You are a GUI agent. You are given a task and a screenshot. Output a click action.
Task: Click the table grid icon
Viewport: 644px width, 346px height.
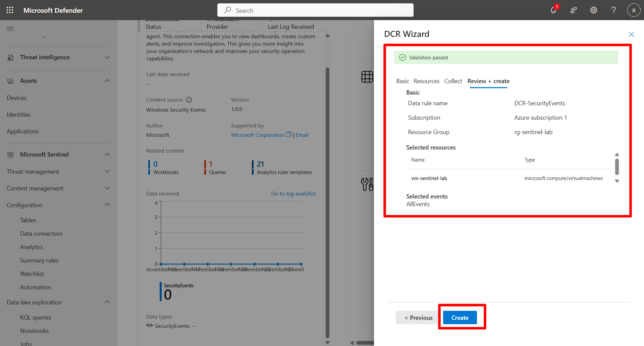tap(367, 77)
